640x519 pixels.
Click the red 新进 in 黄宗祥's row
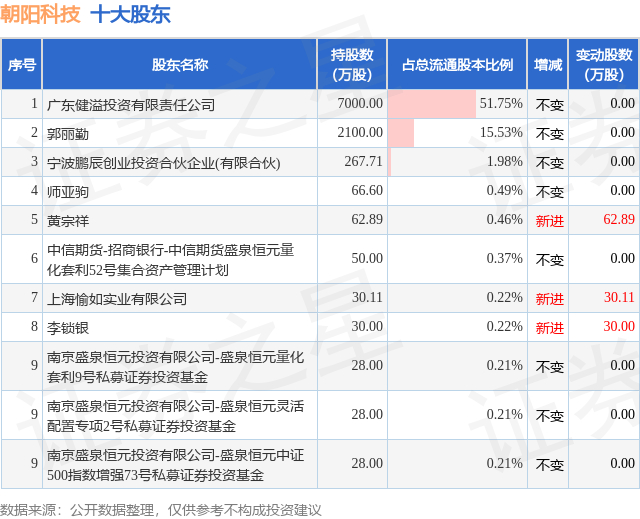(550, 221)
